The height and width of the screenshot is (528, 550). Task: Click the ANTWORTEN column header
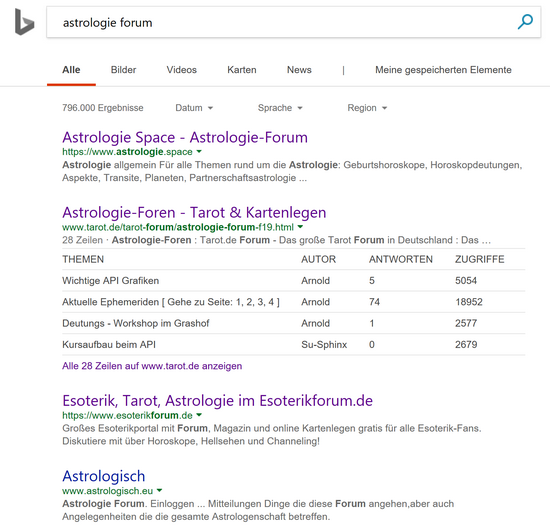pos(401,259)
